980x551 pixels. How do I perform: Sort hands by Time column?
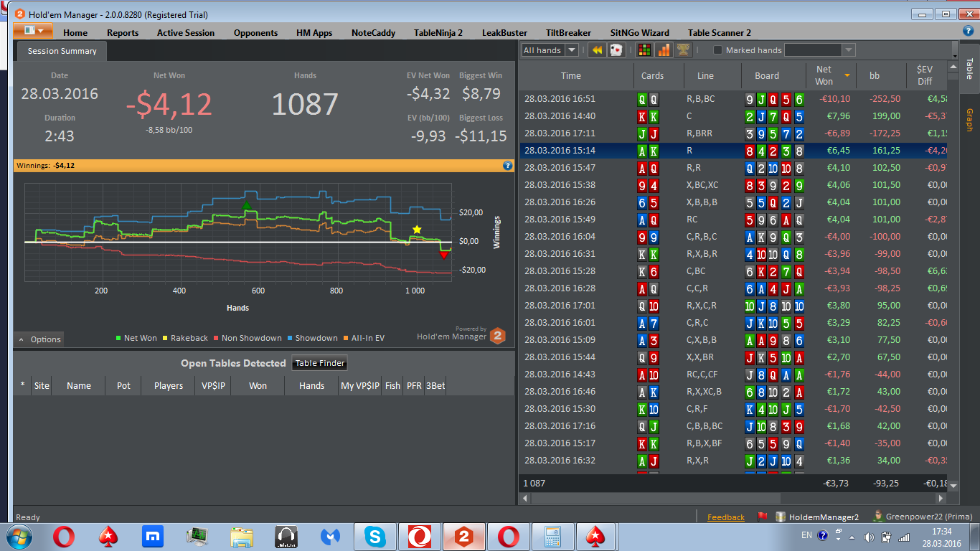point(571,76)
